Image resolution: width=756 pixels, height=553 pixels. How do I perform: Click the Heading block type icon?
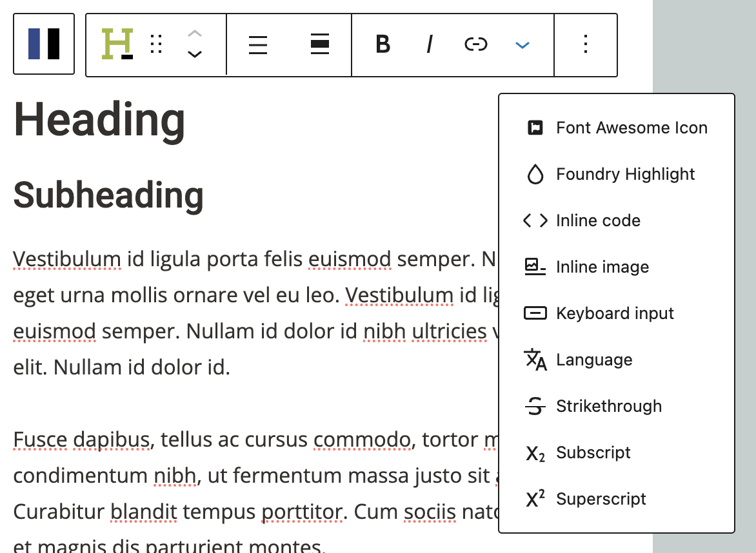coord(117,44)
